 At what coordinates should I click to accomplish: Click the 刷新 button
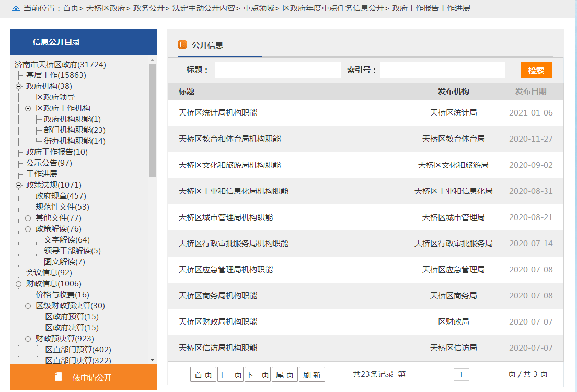[312, 375]
